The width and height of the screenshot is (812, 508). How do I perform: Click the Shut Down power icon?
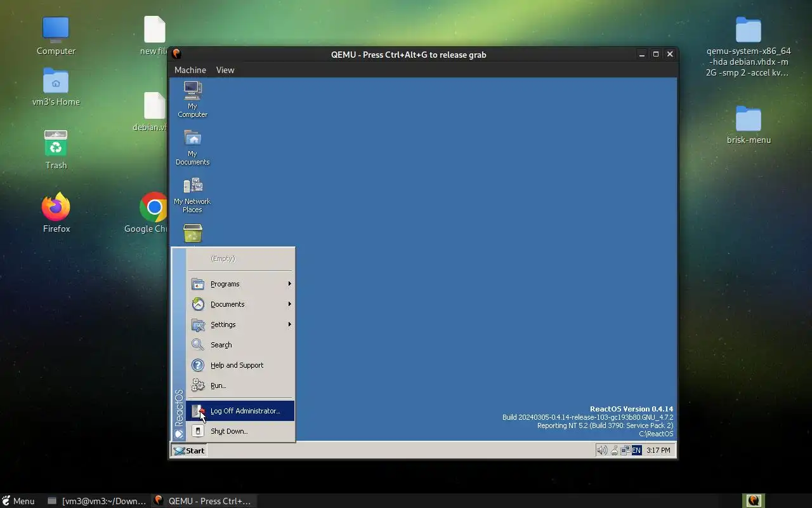point(199,431)
